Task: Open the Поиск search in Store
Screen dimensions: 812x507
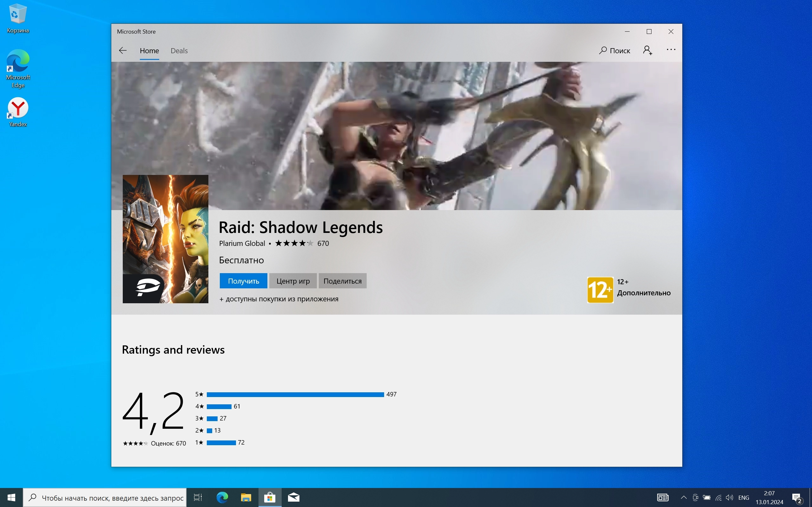Action: 615,51
